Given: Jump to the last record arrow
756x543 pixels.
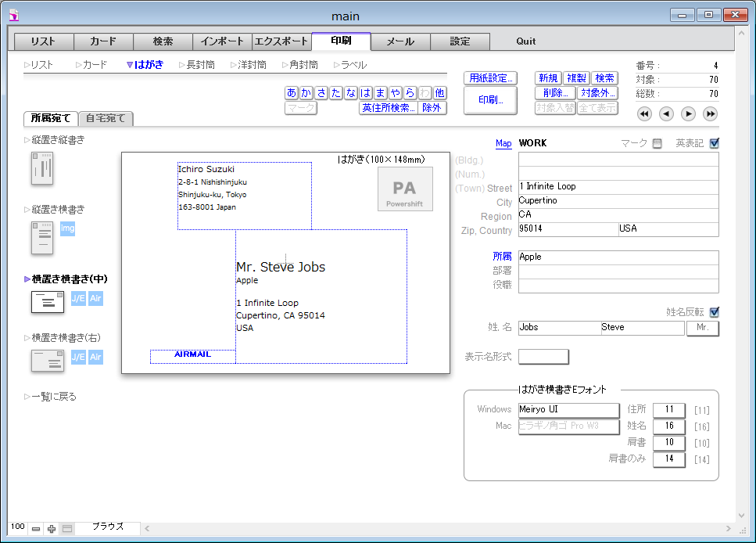Looking at the screenshot, I should [x=710, y=114].
